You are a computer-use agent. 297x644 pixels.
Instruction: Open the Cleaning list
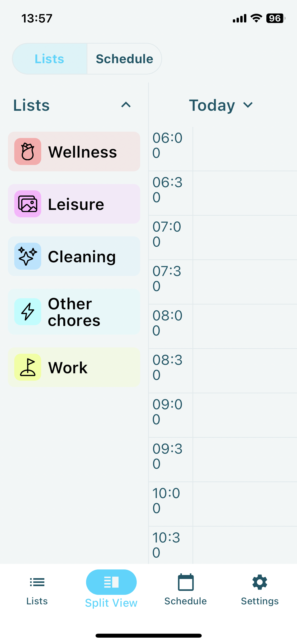tap(82, 256)
